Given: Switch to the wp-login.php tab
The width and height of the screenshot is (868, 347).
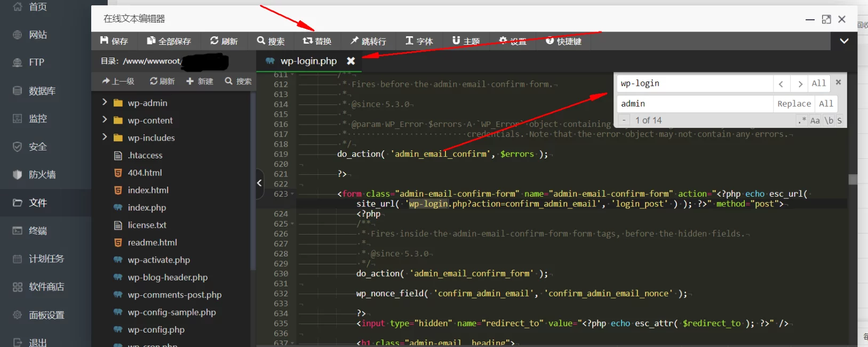Looking at the screenshot, I should pyautogui.click(x=308, y=61).
